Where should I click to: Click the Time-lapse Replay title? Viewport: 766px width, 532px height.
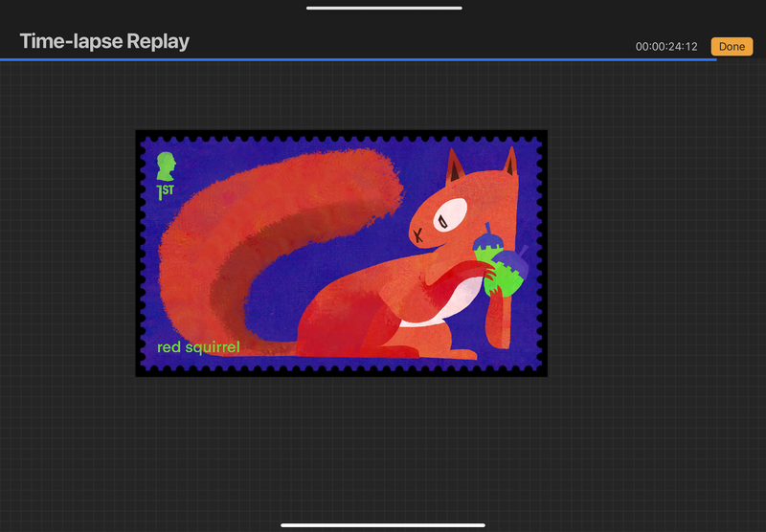coord(104,41)
